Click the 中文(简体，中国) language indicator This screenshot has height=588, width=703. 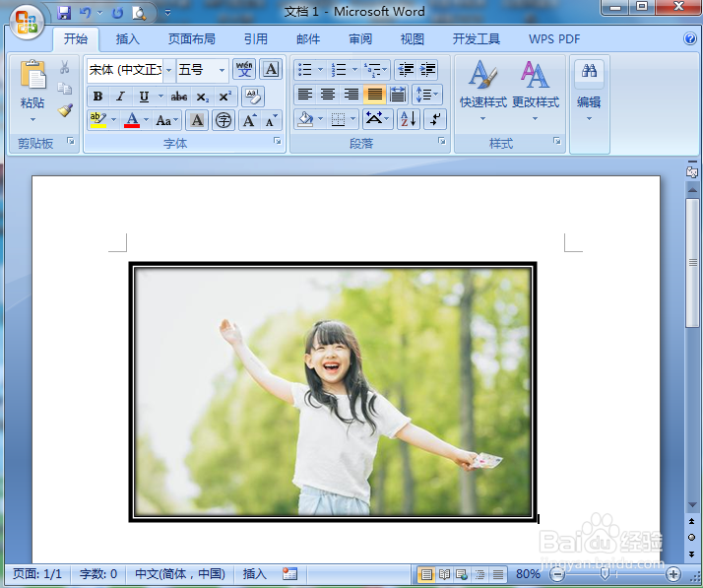pyautogui.click(x=180, y=573)
